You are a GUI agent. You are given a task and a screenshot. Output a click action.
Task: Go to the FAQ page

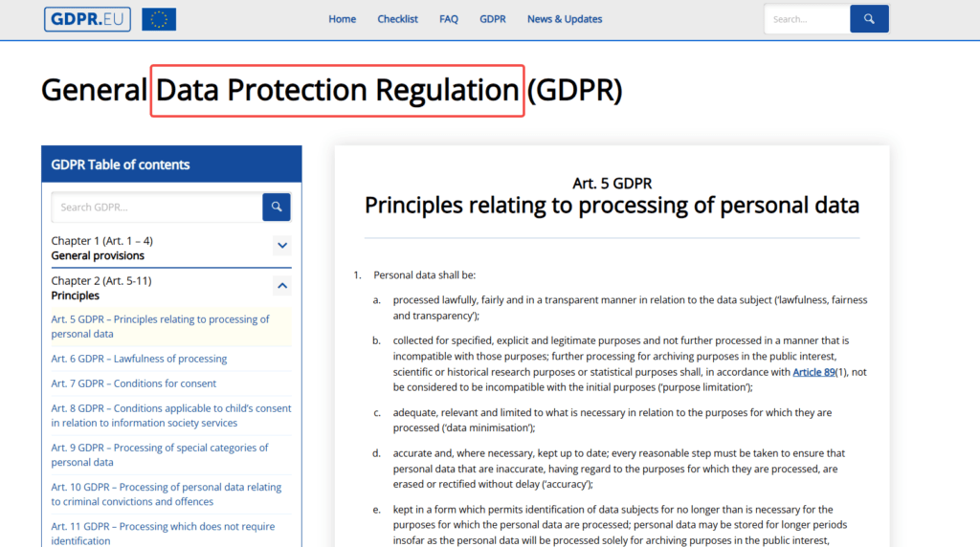pos(449,19)
